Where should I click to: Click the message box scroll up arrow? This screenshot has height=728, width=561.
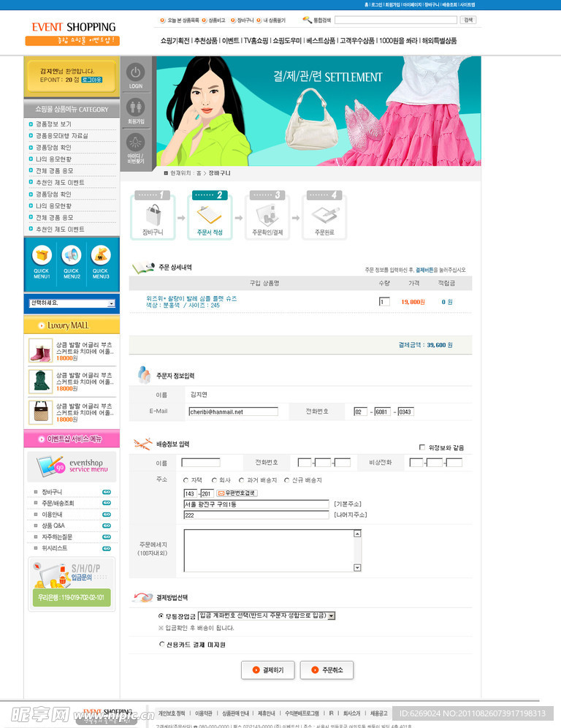(x=357, y=534)
